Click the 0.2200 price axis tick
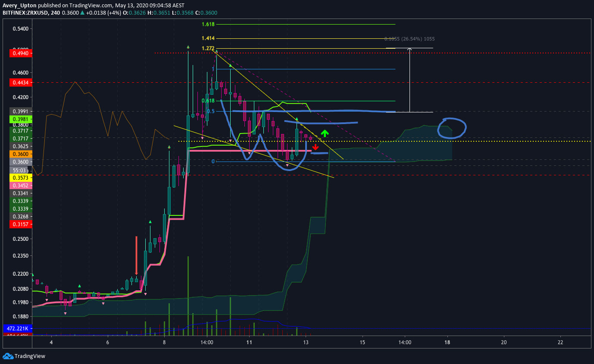Viewport: 594px width, 364px height. [21, 274]
